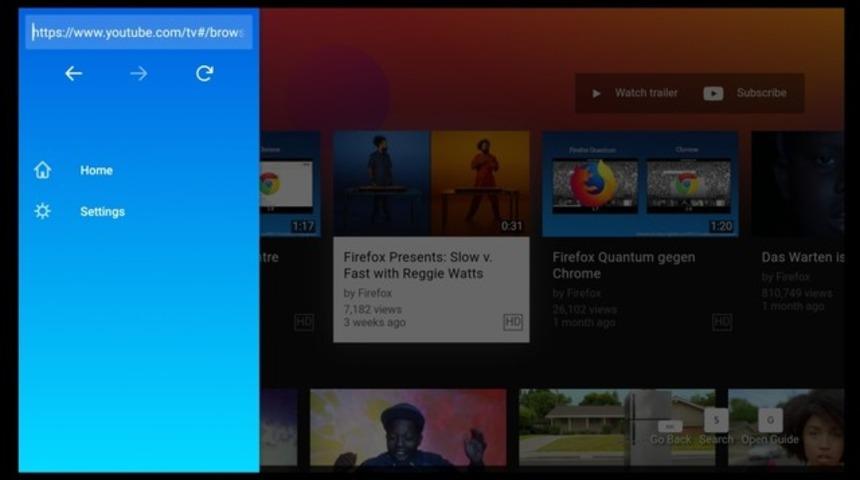Click the S key icon above Search
The image size is (860, 480).
coord(716,420)
